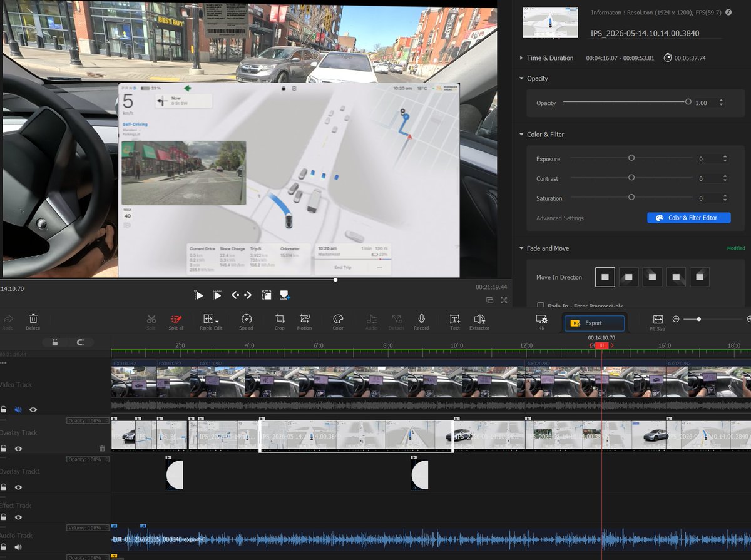This screenshot has width=751, height=560.
Task: Collapse the Fade and Move section
Action: [522, 248]
